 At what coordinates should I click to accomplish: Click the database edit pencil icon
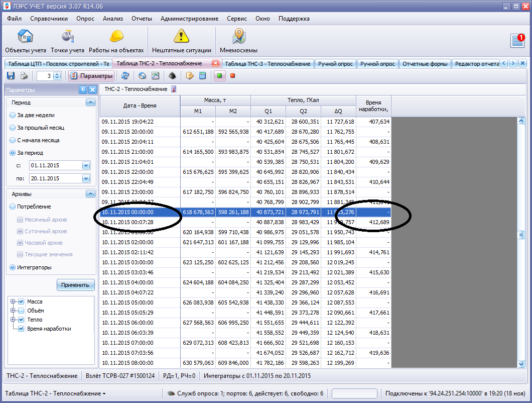point(190,76)
